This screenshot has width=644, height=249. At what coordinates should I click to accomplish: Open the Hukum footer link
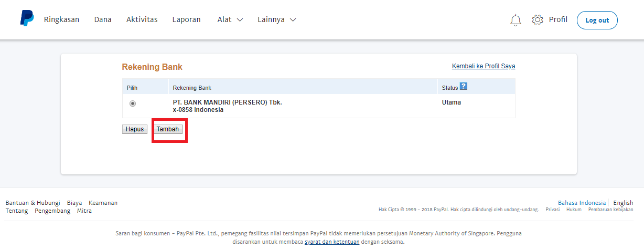574,209
